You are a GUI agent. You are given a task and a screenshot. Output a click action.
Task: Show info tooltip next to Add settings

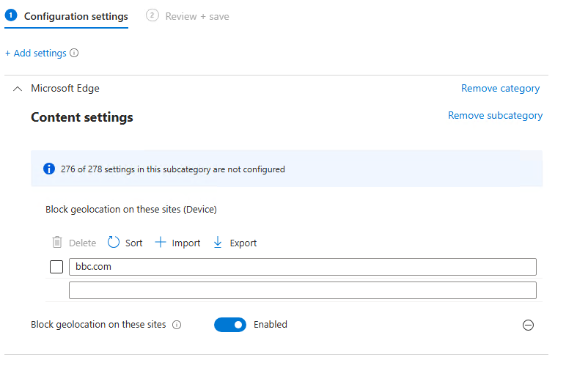click(74, 53)
